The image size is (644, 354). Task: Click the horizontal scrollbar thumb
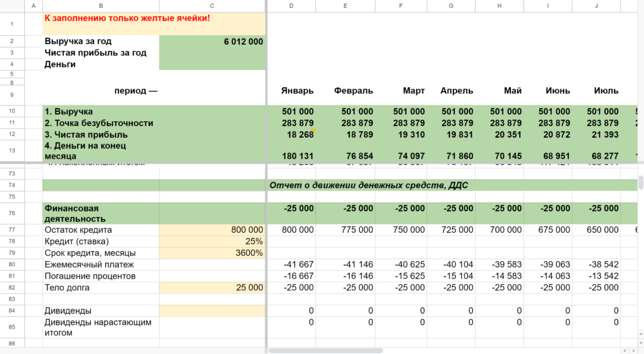pyautogui.click(x=326, y=351)
